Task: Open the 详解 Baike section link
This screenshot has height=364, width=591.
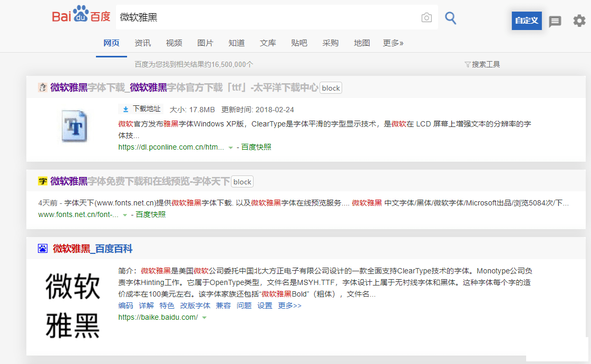Action: tap(146, 306)
